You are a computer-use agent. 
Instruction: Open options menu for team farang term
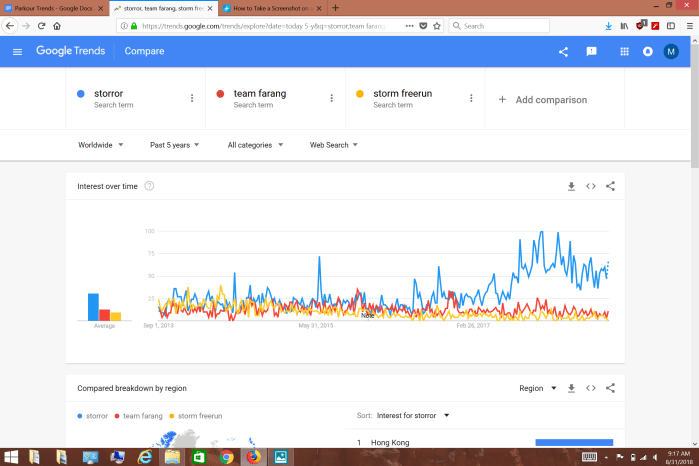coord(331,98)
